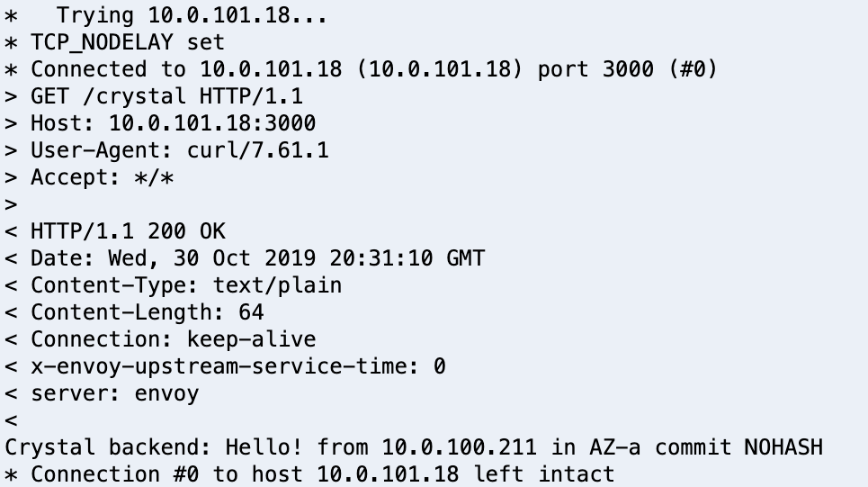
Task: Click "Crystal backend:" in the response body
Action: (x=108, y=447)
